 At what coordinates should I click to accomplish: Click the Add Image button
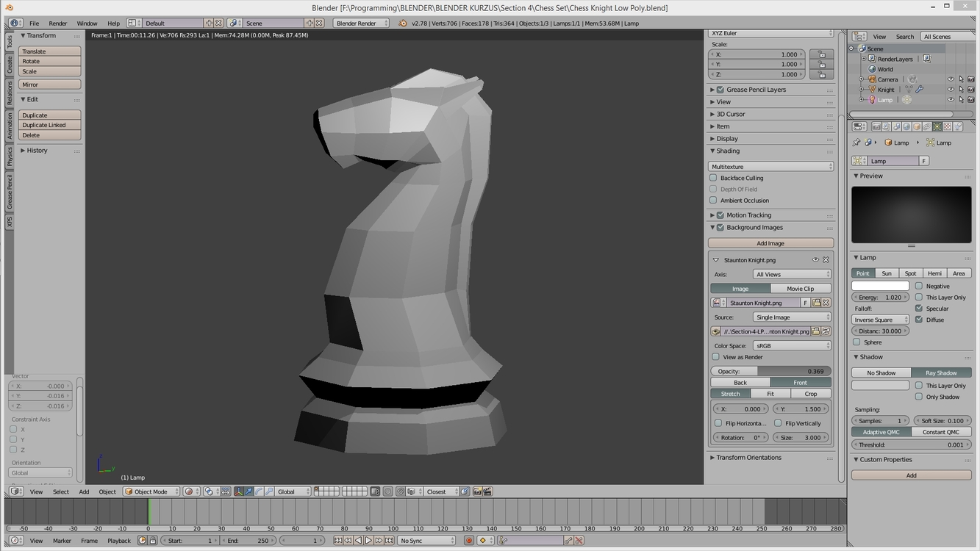coord(770,242)
